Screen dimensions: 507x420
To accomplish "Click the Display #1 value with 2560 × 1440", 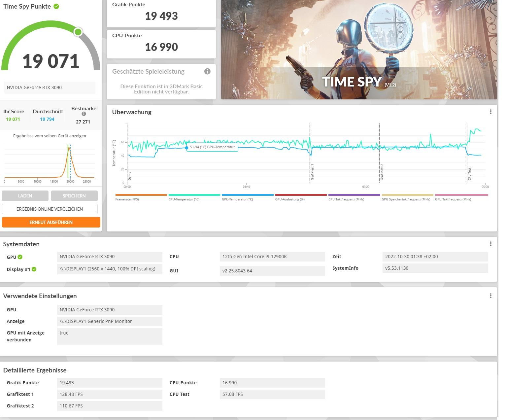I will [110, 269].
